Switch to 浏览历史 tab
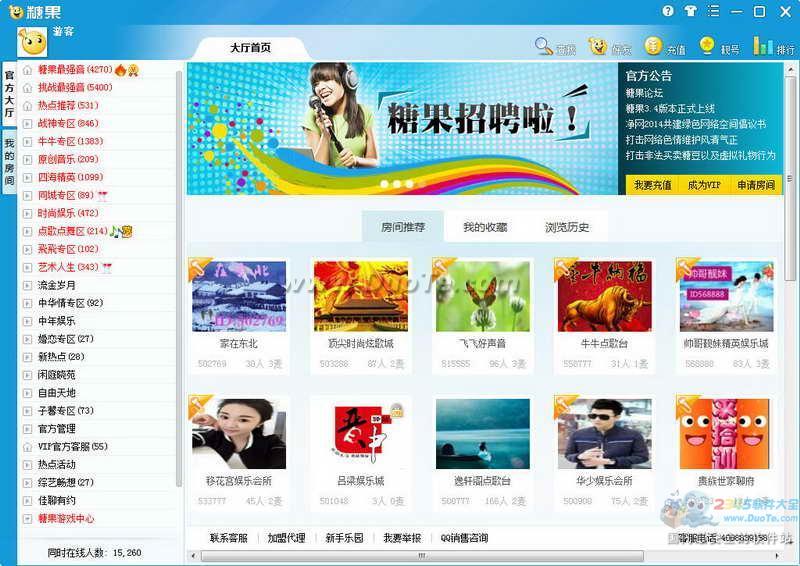This screenshot has width=800, height=566. click(x=567, y=227)
